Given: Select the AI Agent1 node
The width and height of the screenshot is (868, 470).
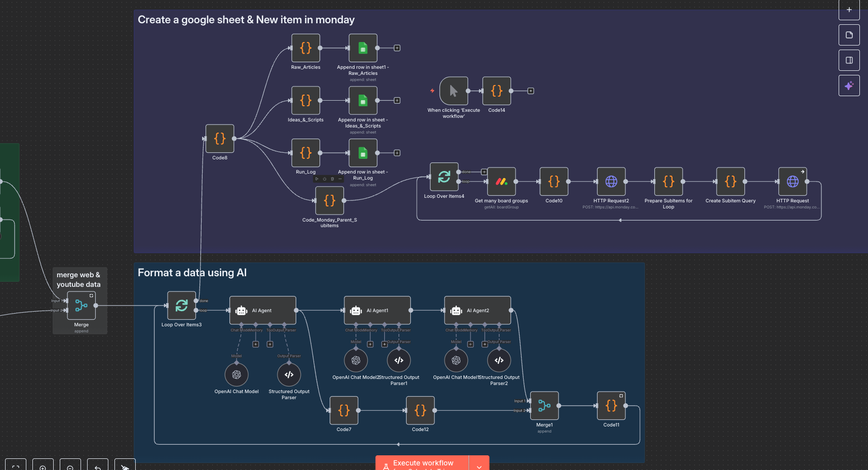Looking at the screenshot, I should pos(377,310).
